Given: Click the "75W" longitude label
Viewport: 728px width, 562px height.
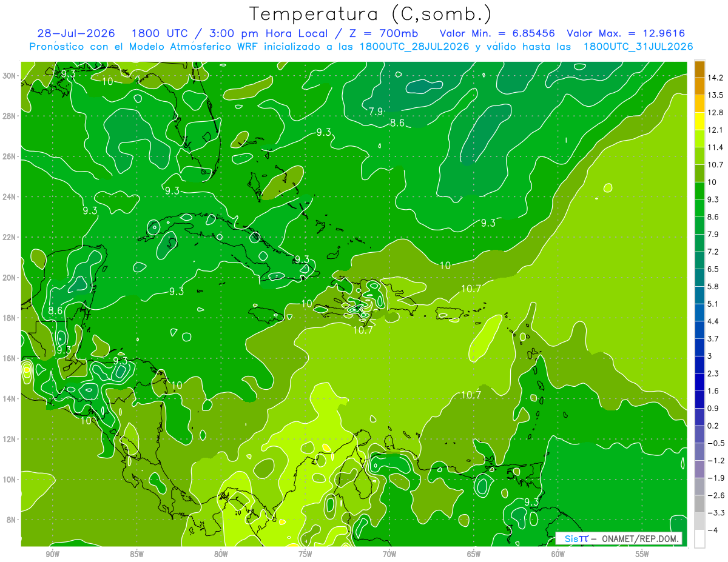Looking at the screenshot, I should coord(305,554).
